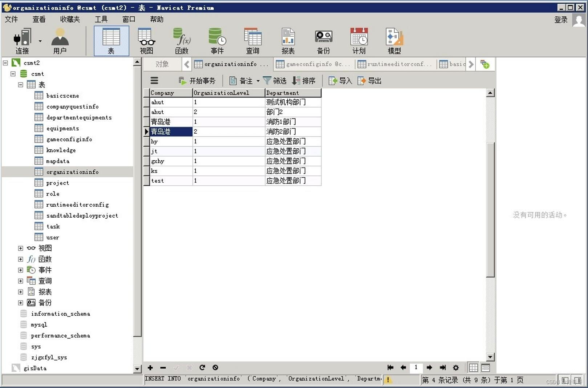Screen dimensions: 588x388
Task: Open the 文件 menu
Action: coord(11,19)
